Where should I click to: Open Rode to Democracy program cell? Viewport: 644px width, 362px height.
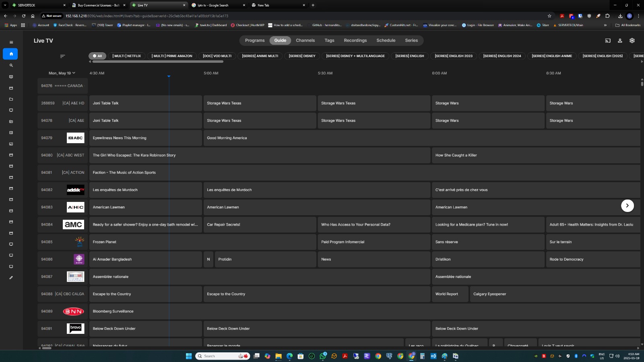point(593,259)
